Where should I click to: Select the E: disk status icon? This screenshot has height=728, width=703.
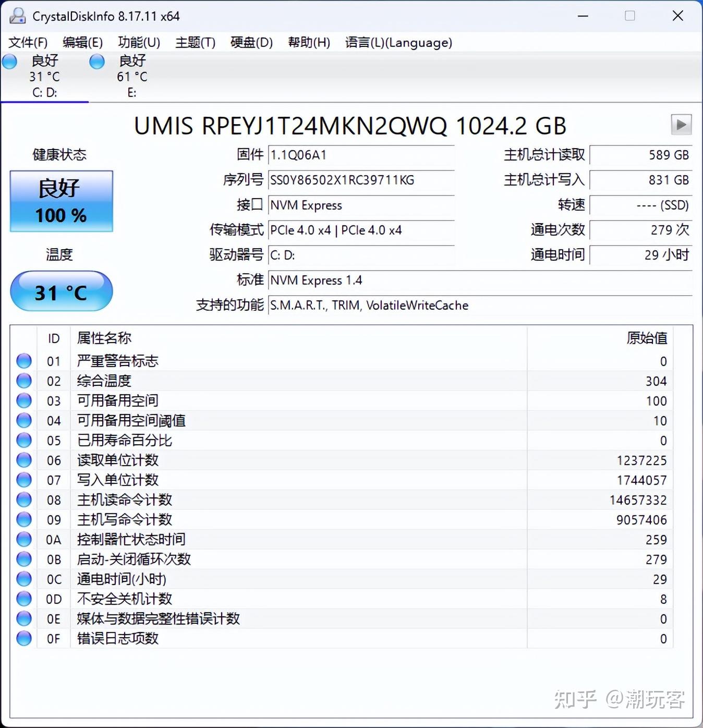click(x=97, y=62)
